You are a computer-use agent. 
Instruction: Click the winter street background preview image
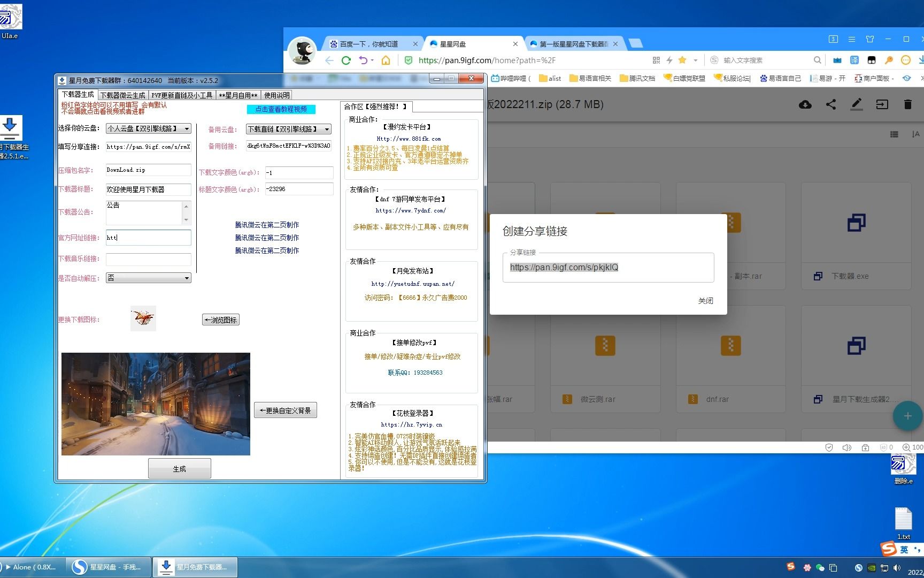click(x=156, y=404)
